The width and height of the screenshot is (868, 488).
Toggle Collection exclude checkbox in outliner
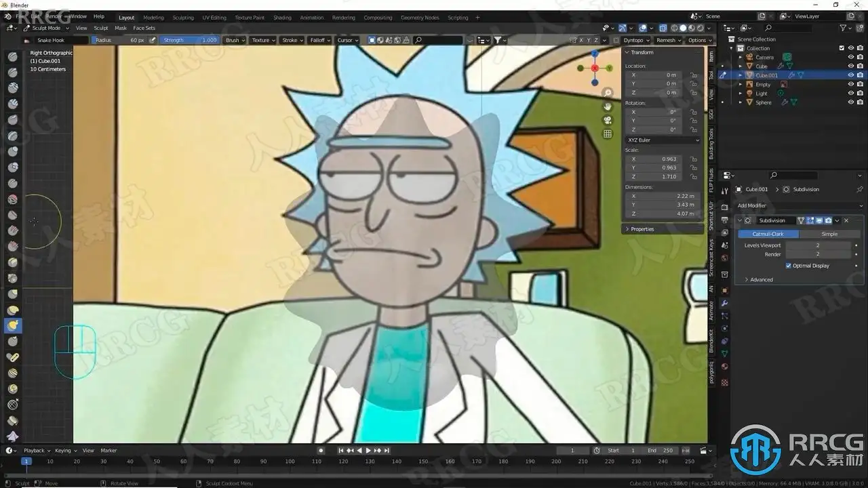(x=842, y=48)
